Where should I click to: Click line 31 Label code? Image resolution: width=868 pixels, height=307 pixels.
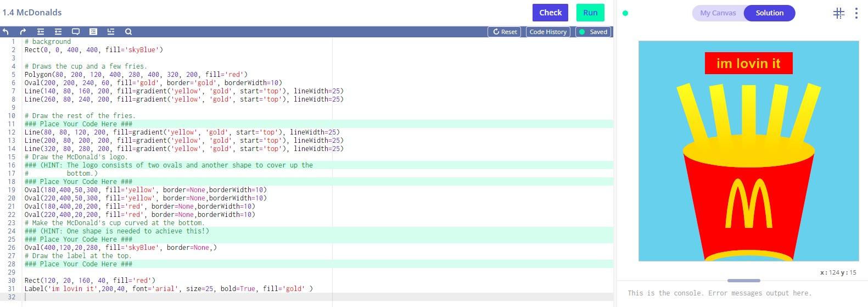(169, 289)
